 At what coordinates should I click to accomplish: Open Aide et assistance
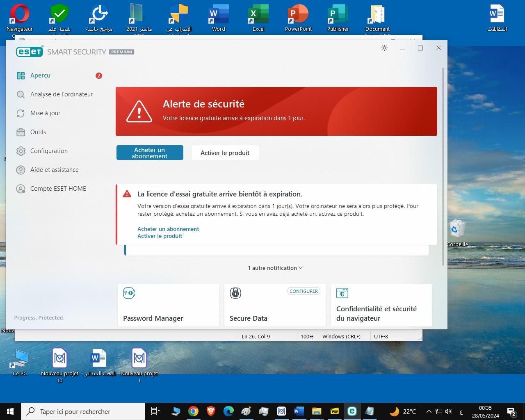(x=54, y=170)
